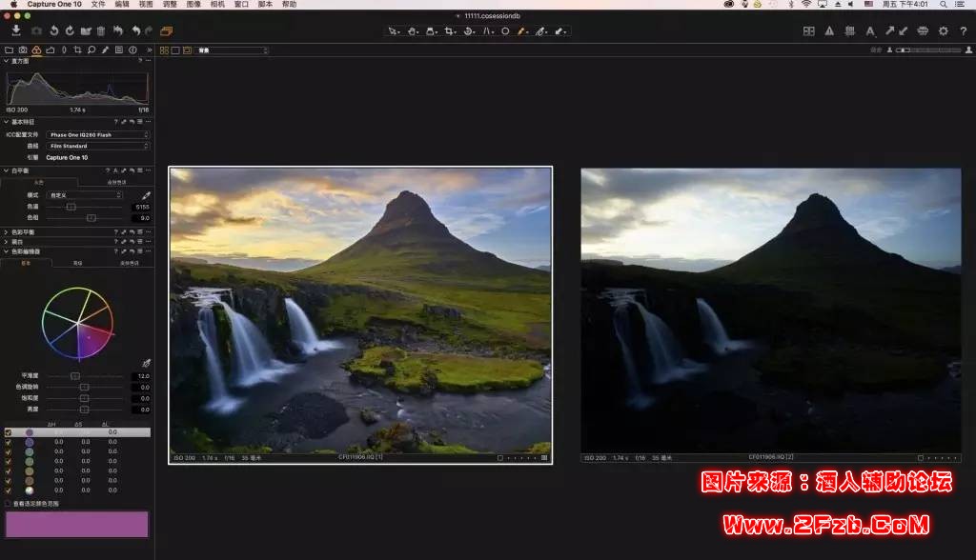Uncheck the selected purple color range row
Viewport: 976px width, 560px height.
[9, 432]
